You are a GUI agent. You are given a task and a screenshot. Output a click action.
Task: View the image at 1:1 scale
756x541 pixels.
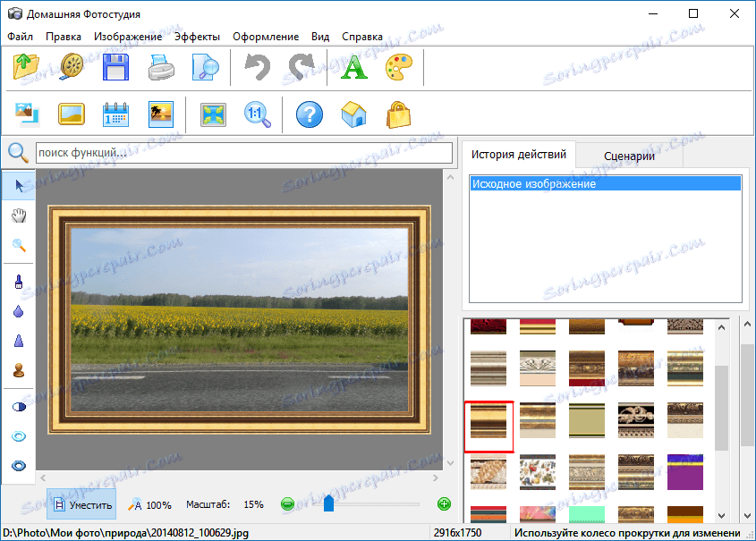point(256,114)
